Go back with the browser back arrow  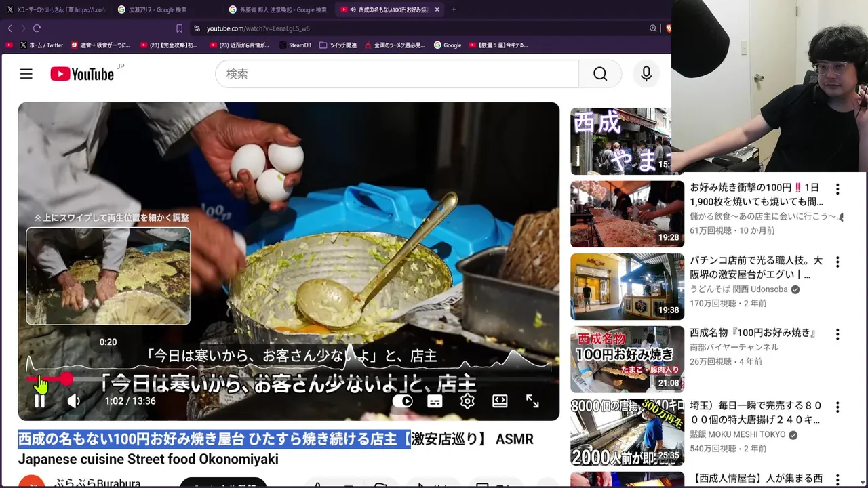pos(9,28)
